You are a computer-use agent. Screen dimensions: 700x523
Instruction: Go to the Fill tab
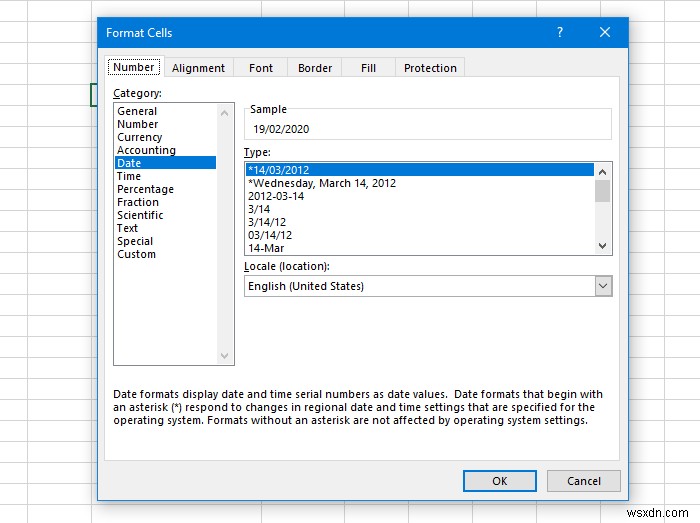coord(368,68)
